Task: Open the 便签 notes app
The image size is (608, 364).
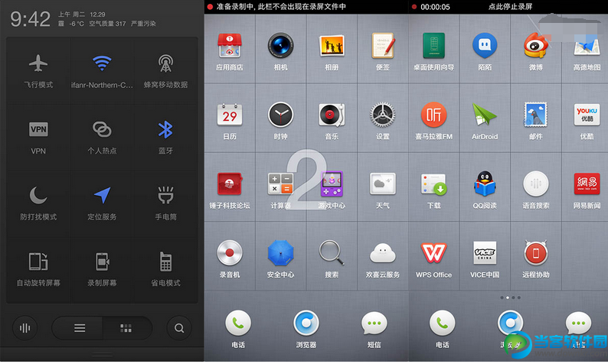Action: click(383, 46)
